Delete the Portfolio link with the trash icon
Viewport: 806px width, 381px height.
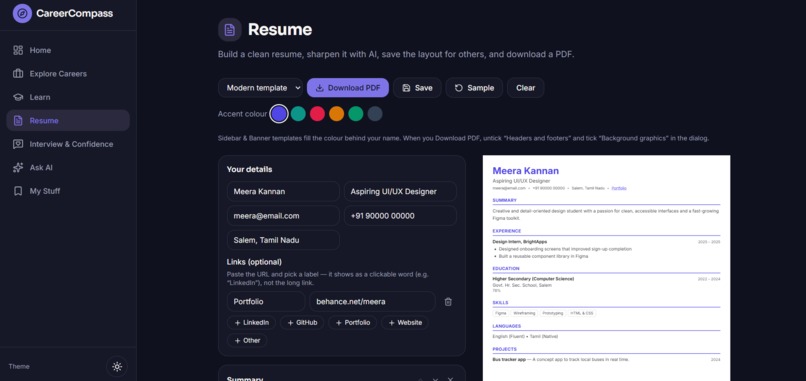pos(448,302)
